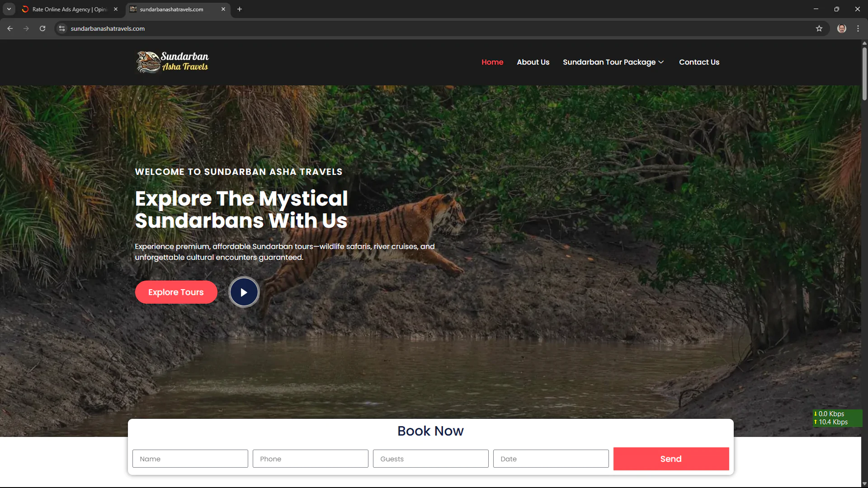Reload the current page
868x488 pixels.
[x=42, y=28]
